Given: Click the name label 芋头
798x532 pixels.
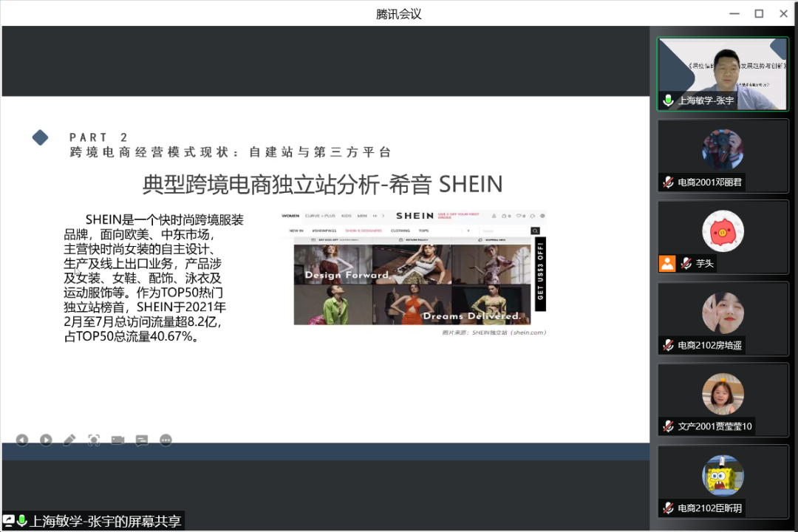Looking at the screenshot, I should 705,263.
